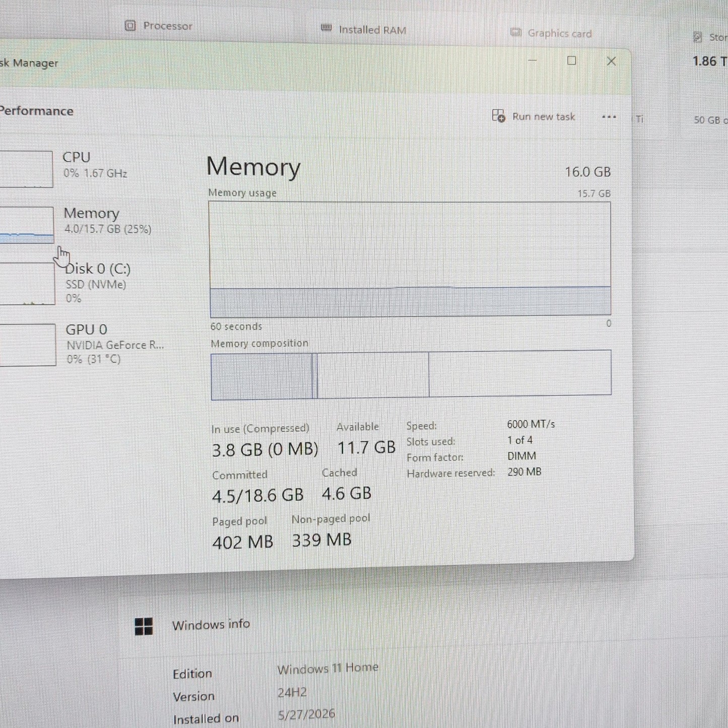
Task: Click the 11.7 GB Available value
Action: tap(366, 447)
